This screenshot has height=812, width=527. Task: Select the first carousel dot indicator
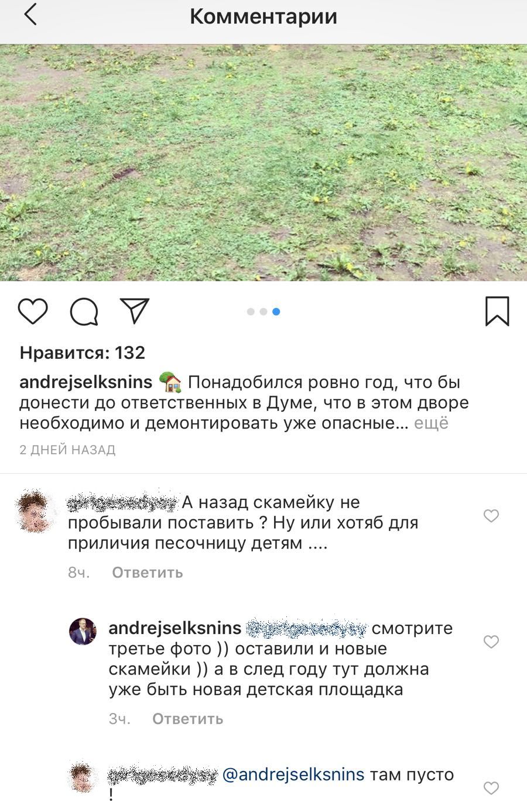pyautogui.click(x=251, y=311)
